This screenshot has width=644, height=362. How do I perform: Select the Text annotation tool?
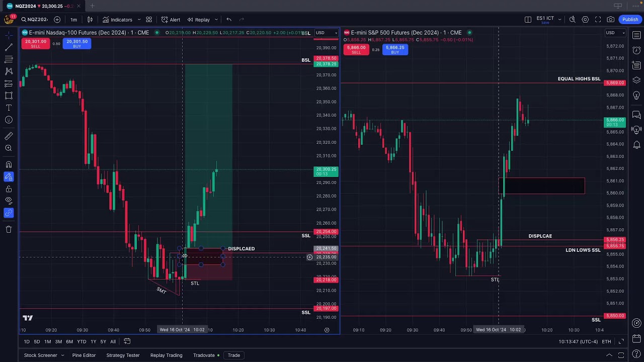point(9,108)
